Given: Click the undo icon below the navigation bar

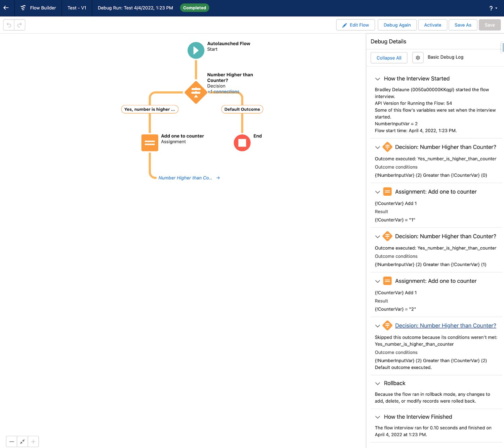Looking at the screenshot, I should click(x=9, y=25).
